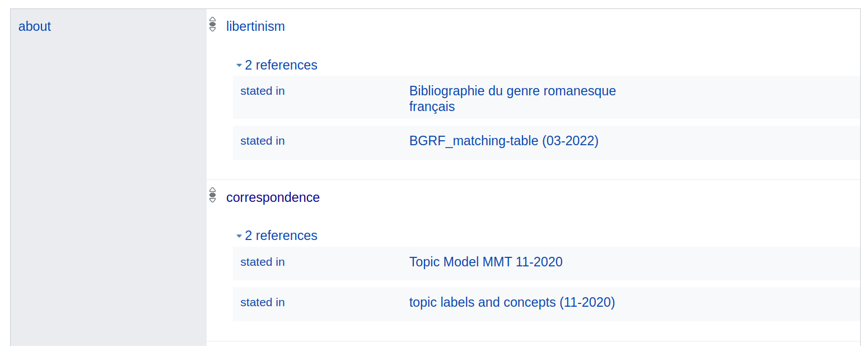Open the correspondence value link
The image size is (868, 346).
pyautogui.click(x=273, y=197)
